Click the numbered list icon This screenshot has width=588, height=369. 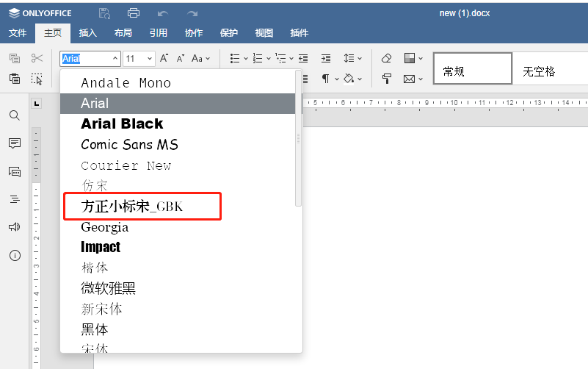point(258,58)
